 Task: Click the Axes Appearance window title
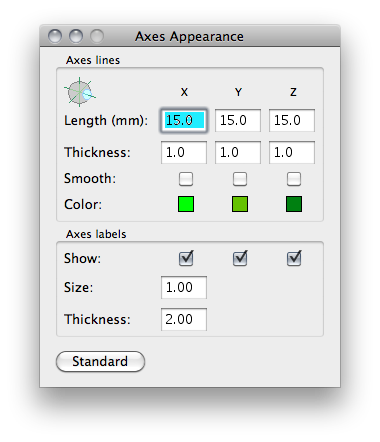point(189,36)
